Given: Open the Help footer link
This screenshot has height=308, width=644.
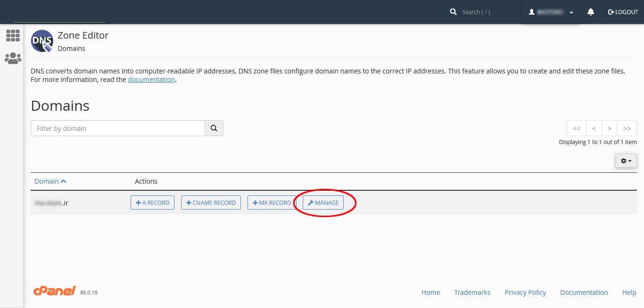Looking at the screenshot, I should coord(629,292).
